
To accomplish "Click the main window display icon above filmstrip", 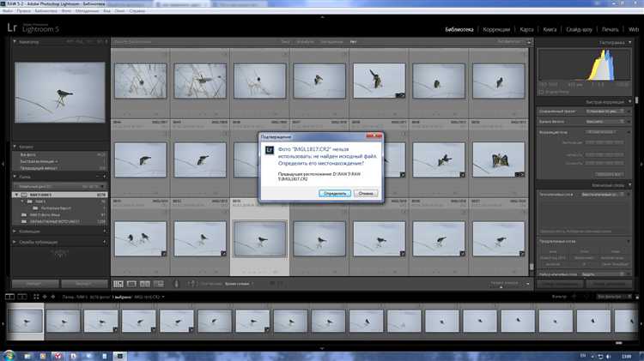I will 9,297.
